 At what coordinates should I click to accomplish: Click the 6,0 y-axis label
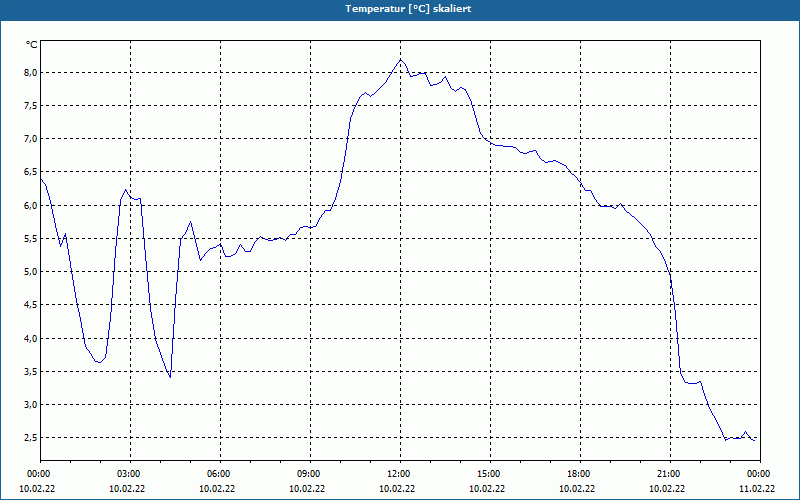tap(32, 206)
